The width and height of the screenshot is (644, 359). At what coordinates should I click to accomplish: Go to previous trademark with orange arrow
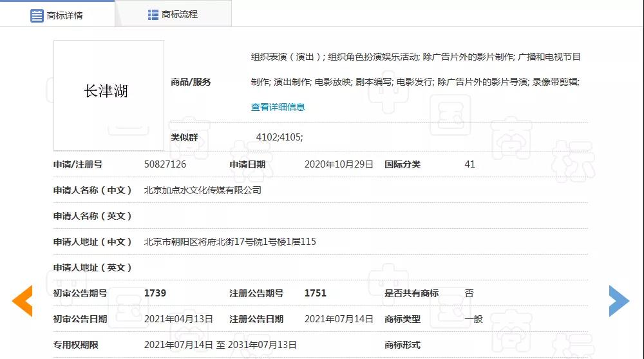pos(23,300)
